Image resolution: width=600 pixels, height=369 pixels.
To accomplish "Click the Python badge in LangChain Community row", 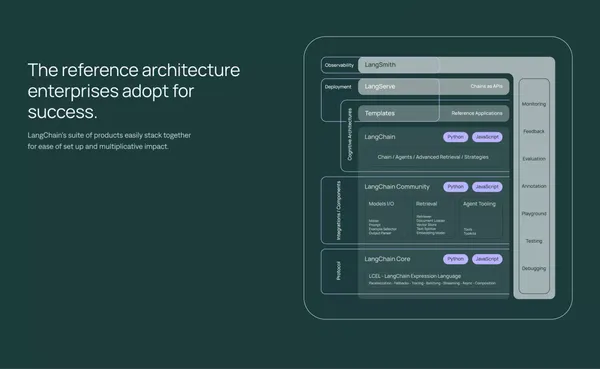I will point(455,187).
